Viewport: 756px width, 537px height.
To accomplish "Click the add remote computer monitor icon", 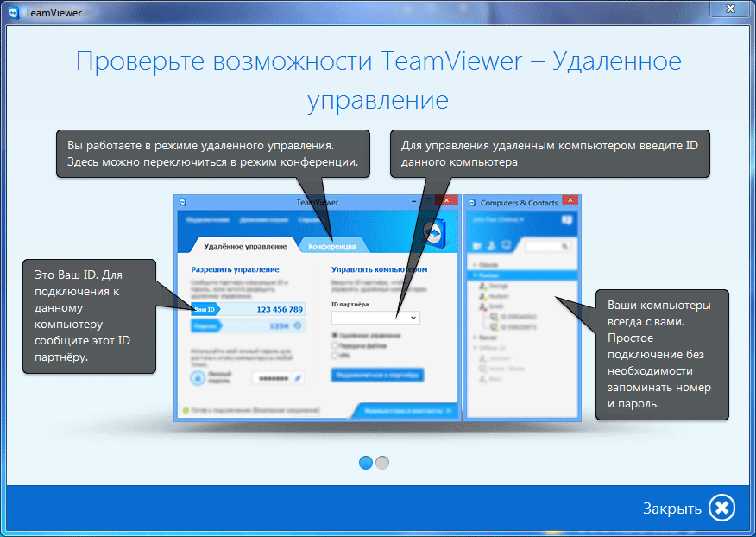I will pos(507,246).
